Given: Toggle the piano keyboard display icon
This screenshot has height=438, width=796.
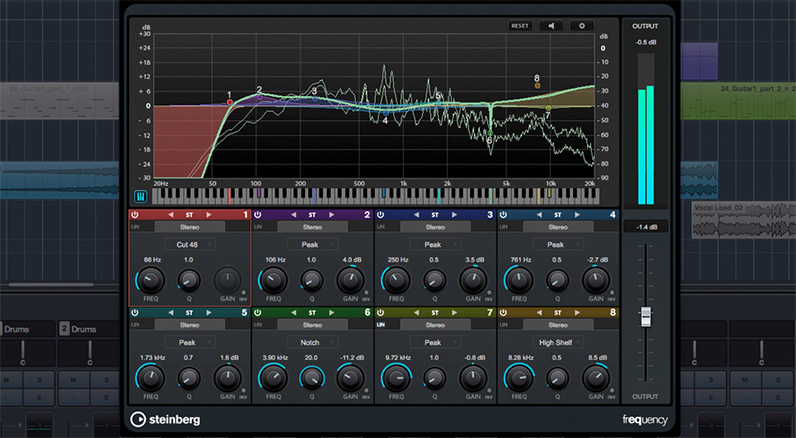Looking at the screenshot, I should [x=141, y=196].
